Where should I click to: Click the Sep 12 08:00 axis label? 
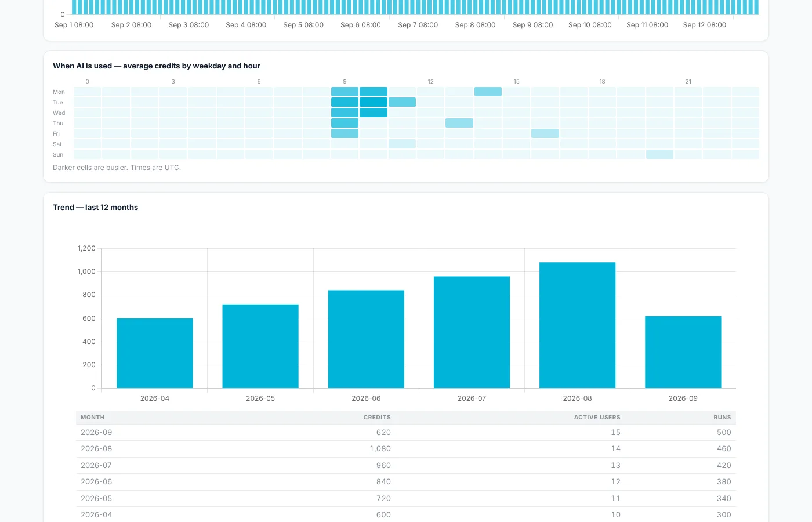[x=705, y=25]
